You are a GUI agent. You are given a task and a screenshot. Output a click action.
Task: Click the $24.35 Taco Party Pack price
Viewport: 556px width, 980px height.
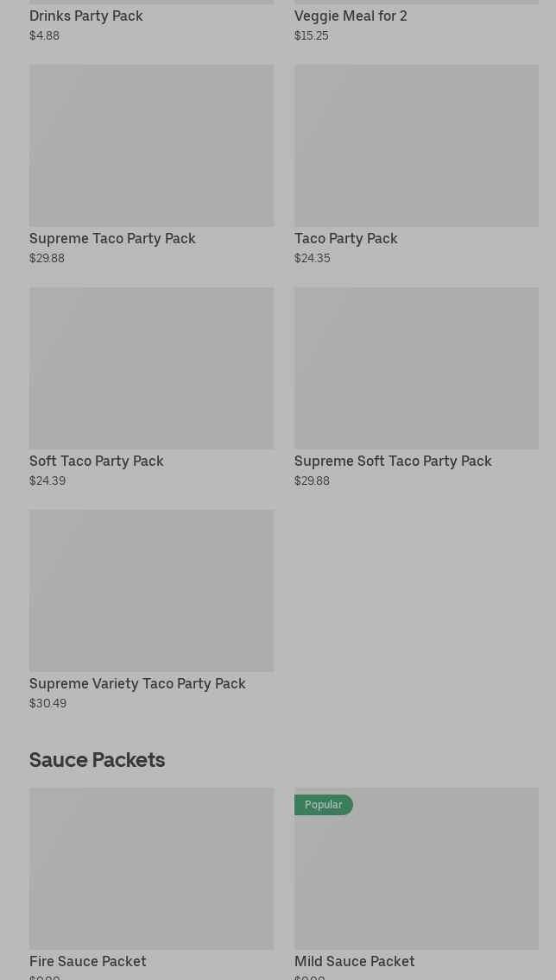click(x=313, y=258)
